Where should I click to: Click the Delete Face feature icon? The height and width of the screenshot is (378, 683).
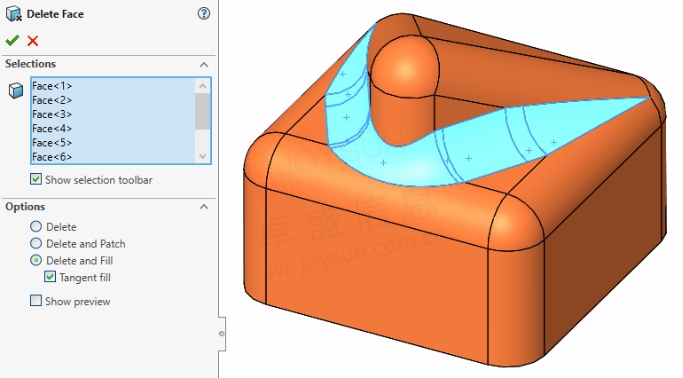14,14
